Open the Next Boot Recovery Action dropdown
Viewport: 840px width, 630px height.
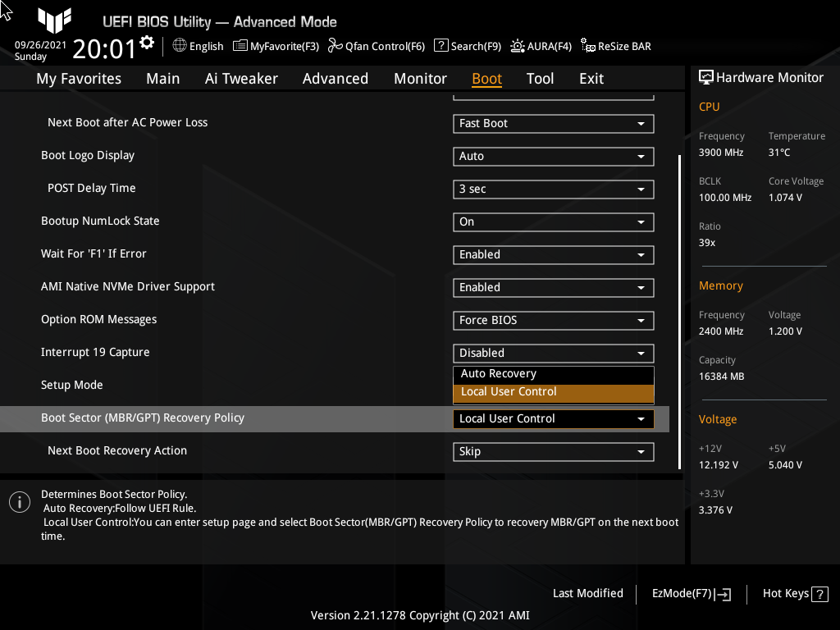(x=553, y=451)
